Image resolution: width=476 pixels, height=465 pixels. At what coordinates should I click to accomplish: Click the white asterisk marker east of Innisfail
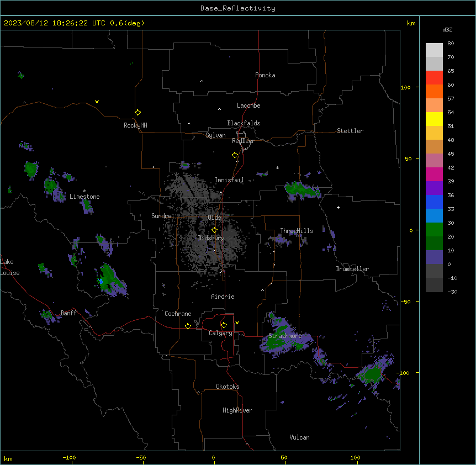(x=277, y=167)
